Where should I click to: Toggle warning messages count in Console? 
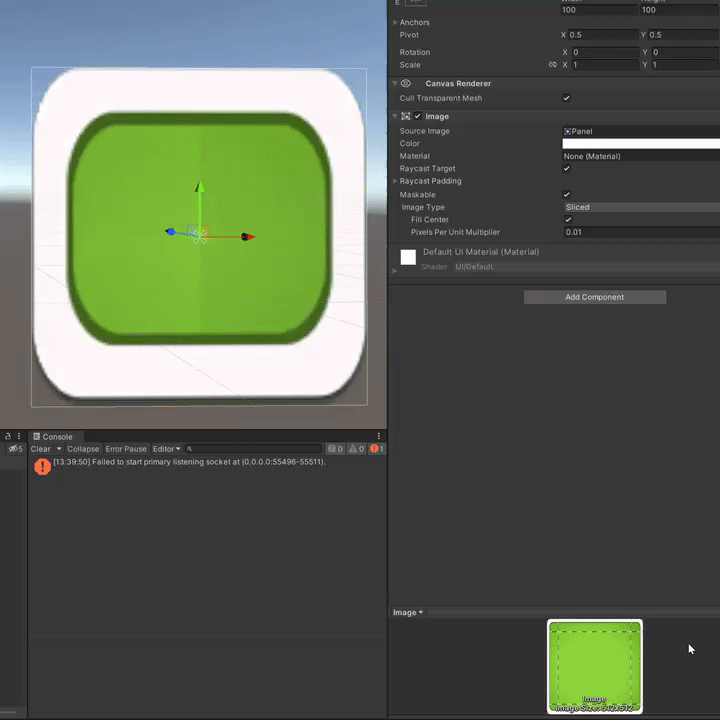pos(356,449)
